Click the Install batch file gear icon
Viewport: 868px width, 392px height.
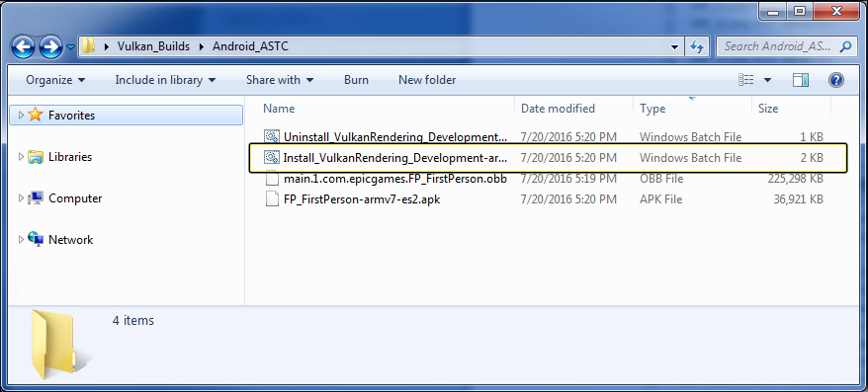click(x=271, y=158)
